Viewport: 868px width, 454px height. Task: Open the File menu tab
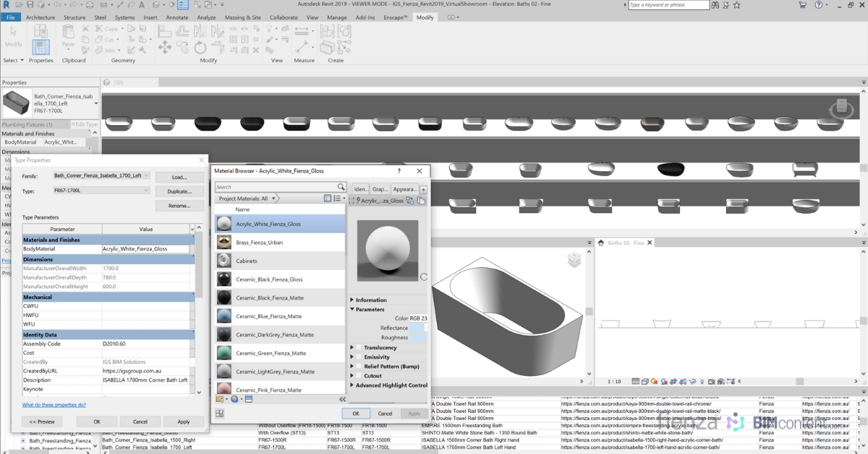click(x=11, y=17)
